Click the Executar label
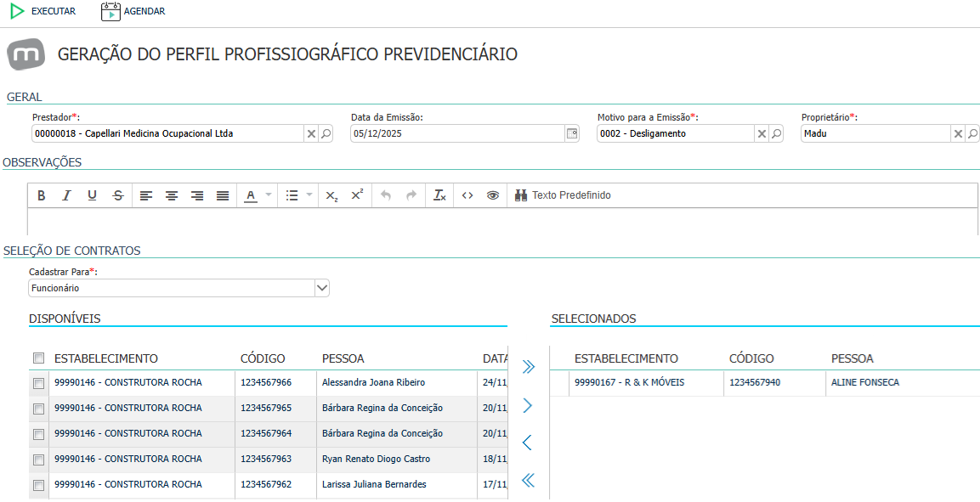This screenshot has height=502, width=980. (54, 11)
